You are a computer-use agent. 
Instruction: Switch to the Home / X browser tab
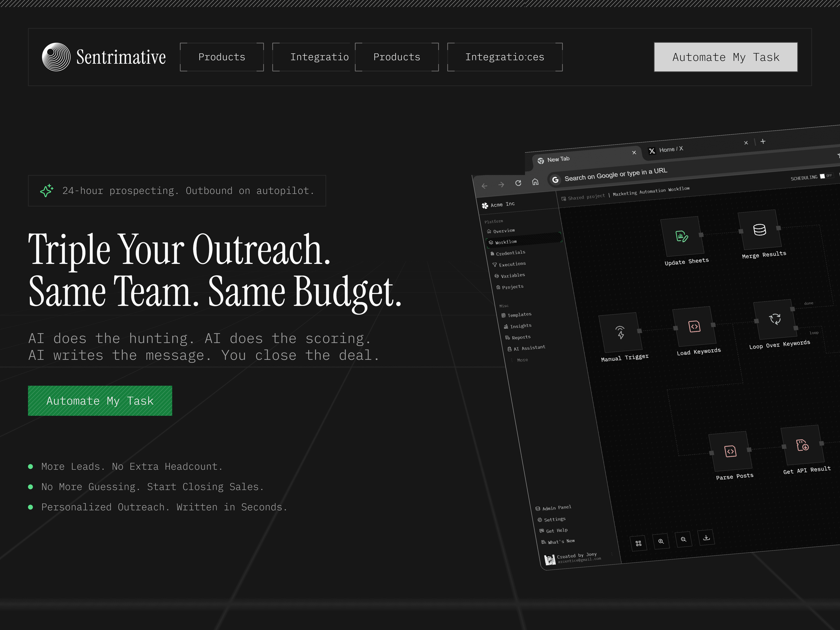pyautogui.click(x=671, y=149)
